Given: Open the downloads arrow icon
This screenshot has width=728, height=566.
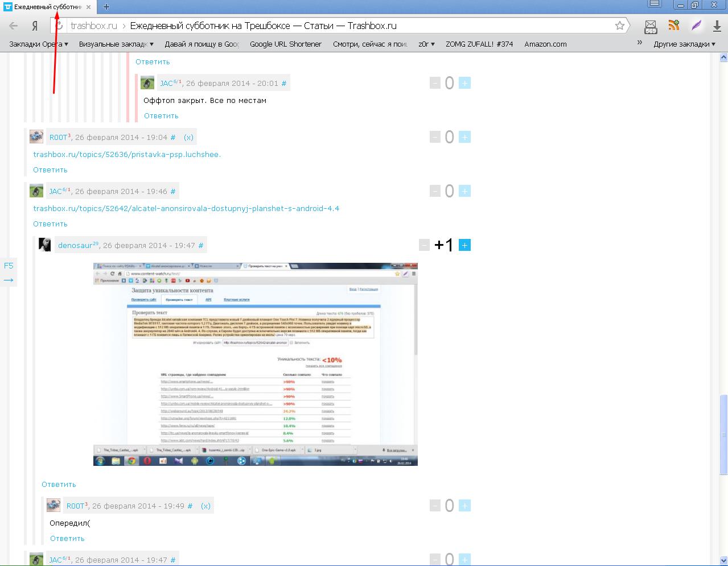Looking at the screenshot, I should pyautogui.click(x=717, y=26).
